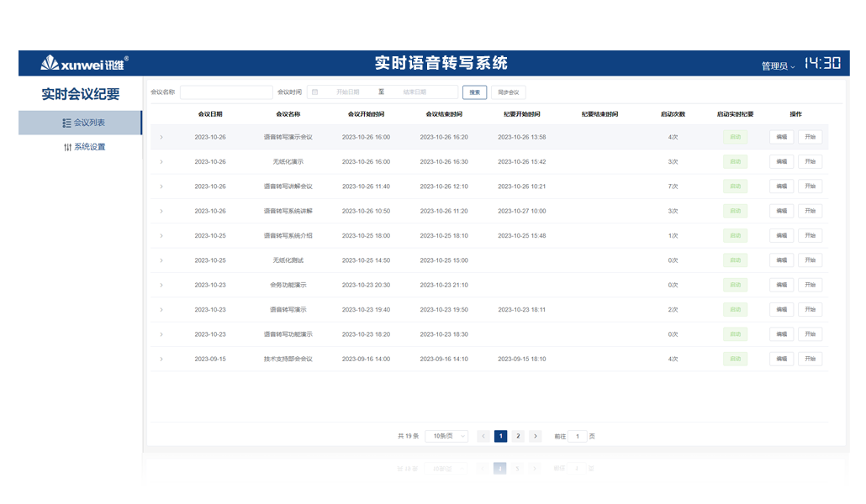Click the 同步会议 button

click(508, 92)
